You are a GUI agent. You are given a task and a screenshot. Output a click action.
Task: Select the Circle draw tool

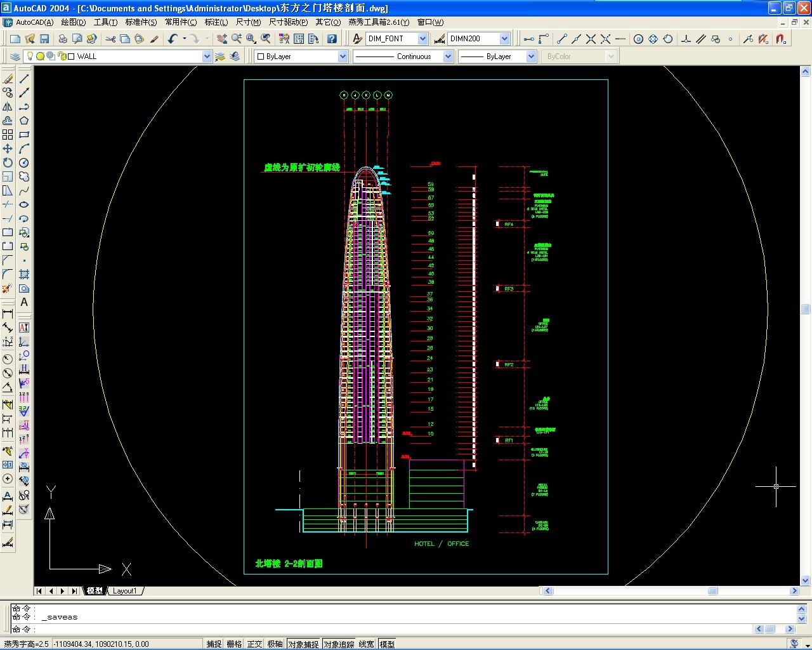coord(24,162)
